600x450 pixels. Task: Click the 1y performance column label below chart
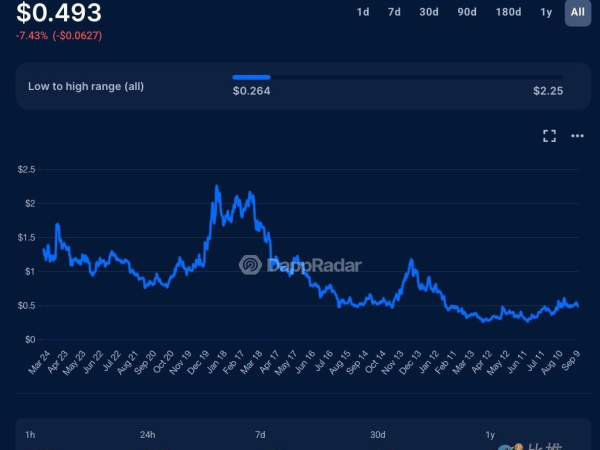(x=490, y=435)
